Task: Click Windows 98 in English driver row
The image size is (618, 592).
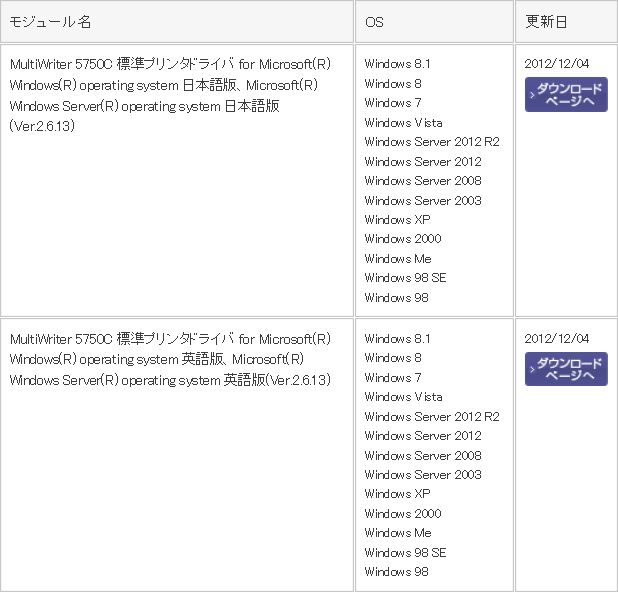Action: click(396, 572)
